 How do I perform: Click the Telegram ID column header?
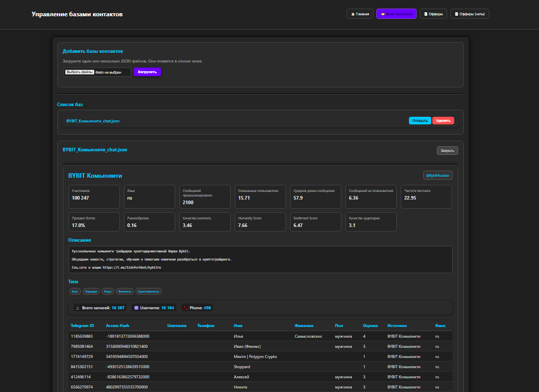click(82, 325)
